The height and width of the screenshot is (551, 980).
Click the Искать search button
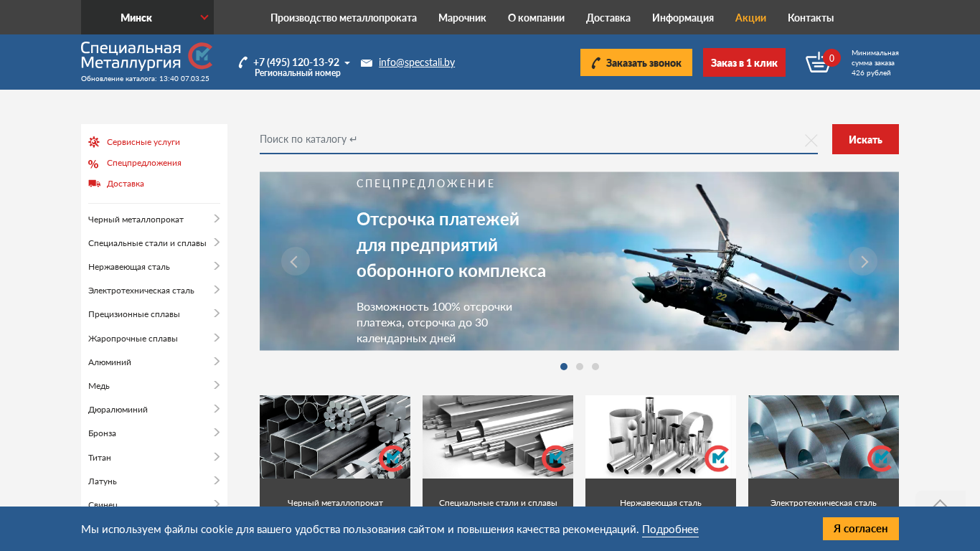click(x=865, y=139)
